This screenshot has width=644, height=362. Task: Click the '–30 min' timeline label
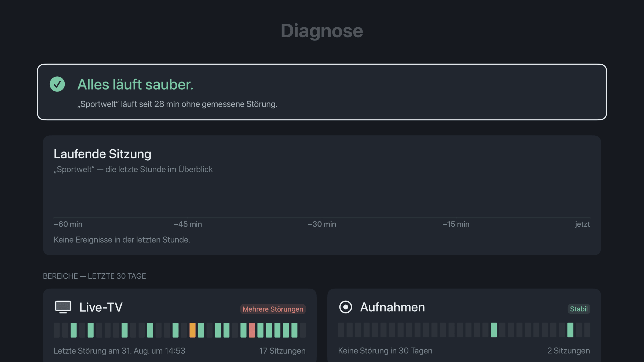tap(322, 224)
